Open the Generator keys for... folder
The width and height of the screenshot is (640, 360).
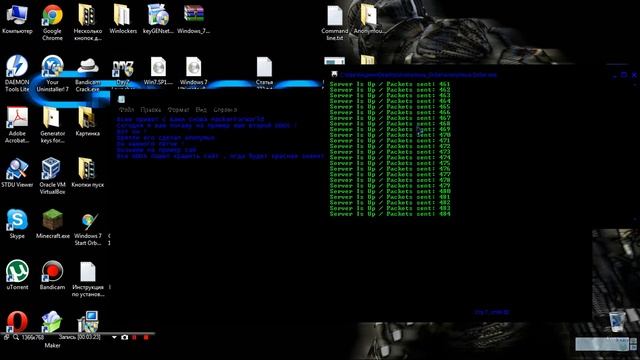click(x=52, y=125)
